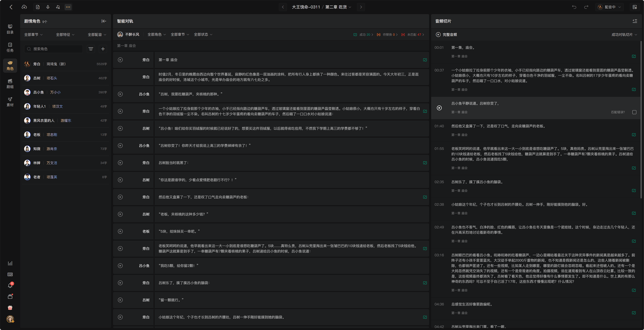This screenshot has width=644, height=330.
Task: Go to previous chapter arrow
Action: tap(283, 7)
